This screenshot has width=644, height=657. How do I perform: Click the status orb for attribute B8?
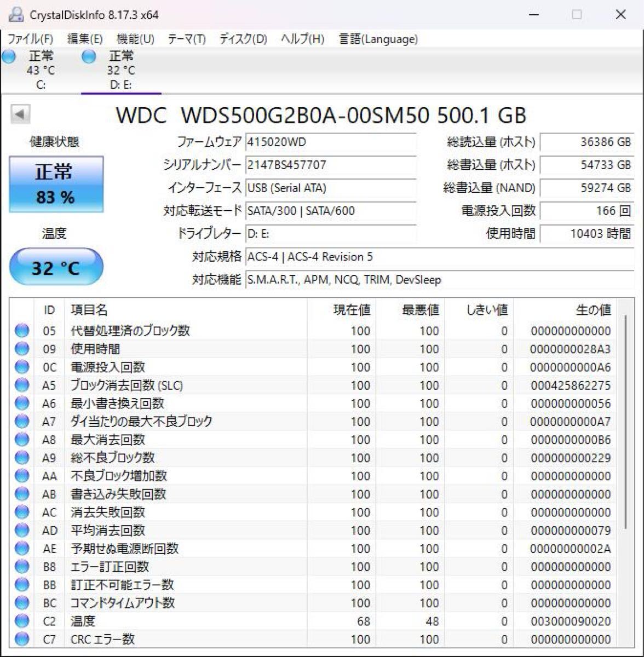tap(22, 567)
